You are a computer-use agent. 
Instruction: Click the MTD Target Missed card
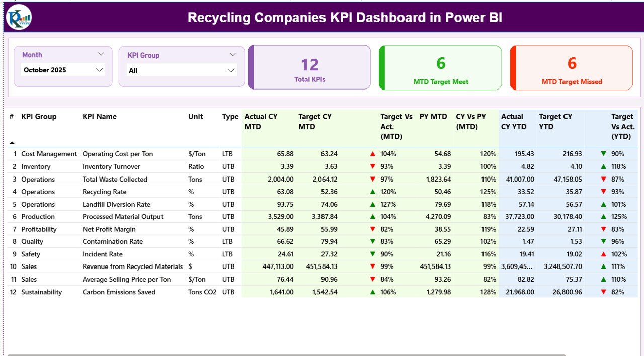pyautogui.click(x=571, y=68)
